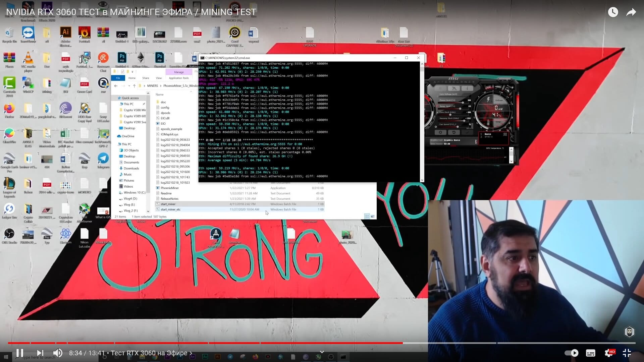Open the back-navigation history dropdown
Image resolution: width=644 pixels, height=362 pixels.
pyautogui.click(x=129, y=86)
